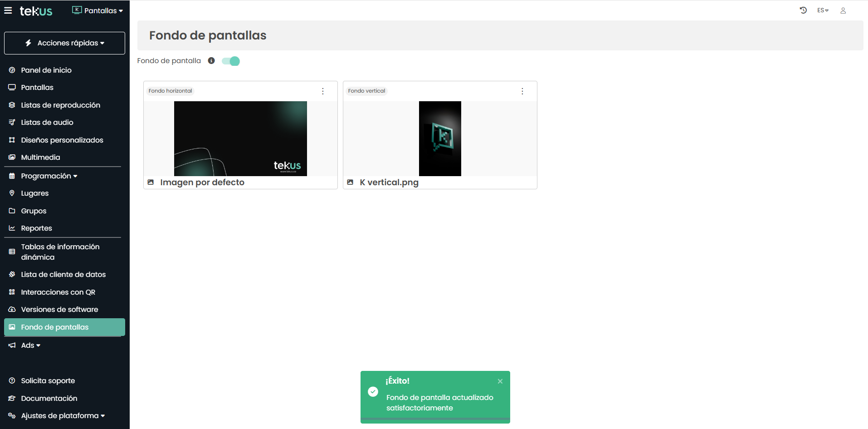868x429 pixels.
Task: Toggle the Fondo de pantalla switch
Action: [231, 61]
